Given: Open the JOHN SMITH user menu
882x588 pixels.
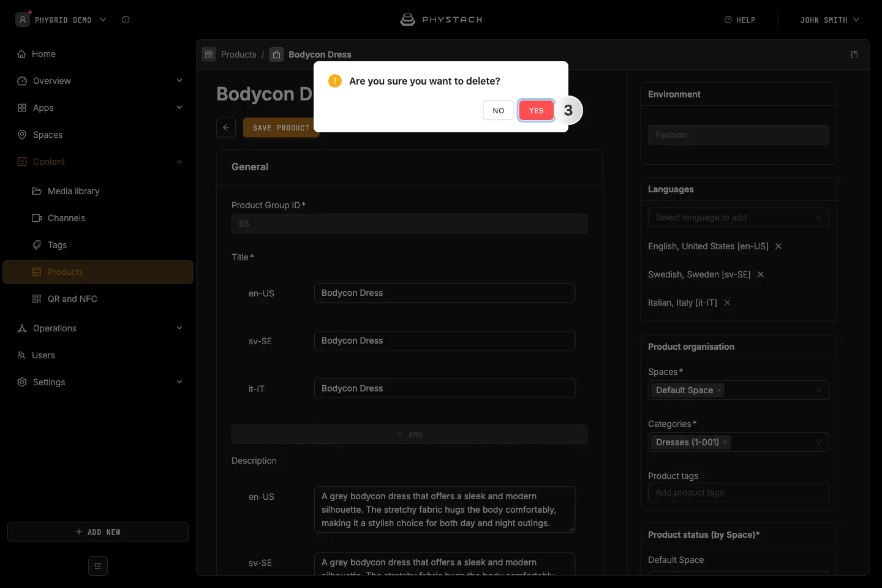Looking at the screenshot, I should [x=829, y=20].
